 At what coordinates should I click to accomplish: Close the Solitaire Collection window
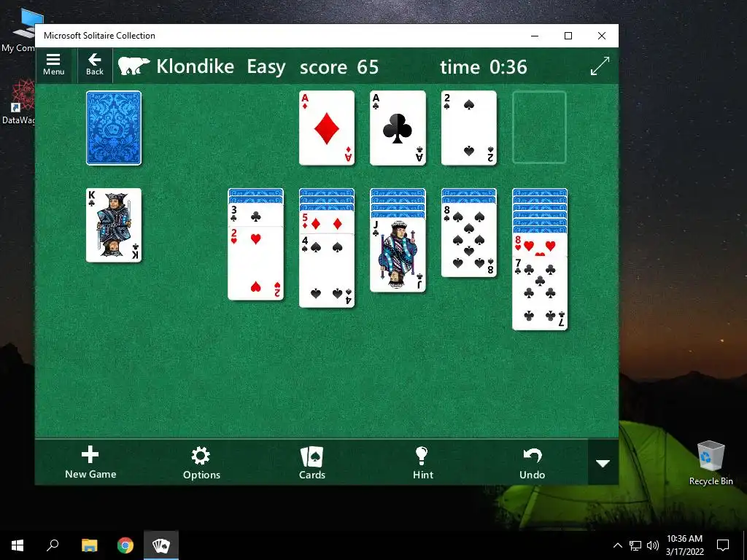602,36
